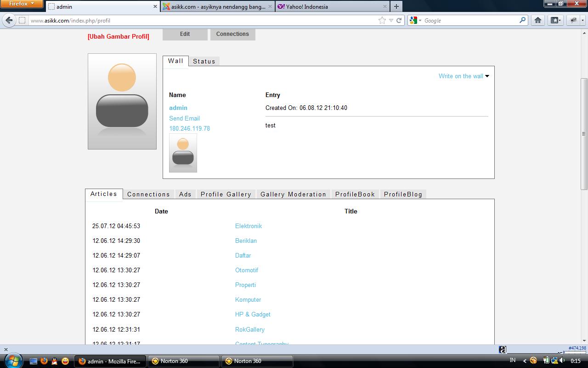Click the Edit profile button
The image size is (588, 368).
pyautogui.click(x=185, y=34)
